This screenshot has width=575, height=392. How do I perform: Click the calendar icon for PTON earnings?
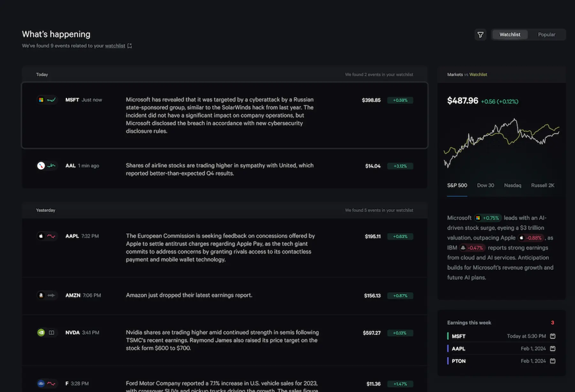(553, 361)
